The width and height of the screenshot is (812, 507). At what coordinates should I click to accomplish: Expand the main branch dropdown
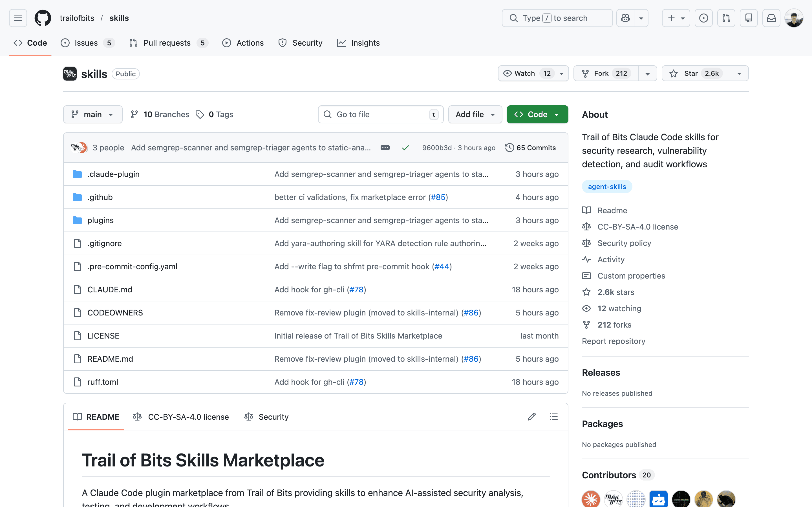point(92,114)
